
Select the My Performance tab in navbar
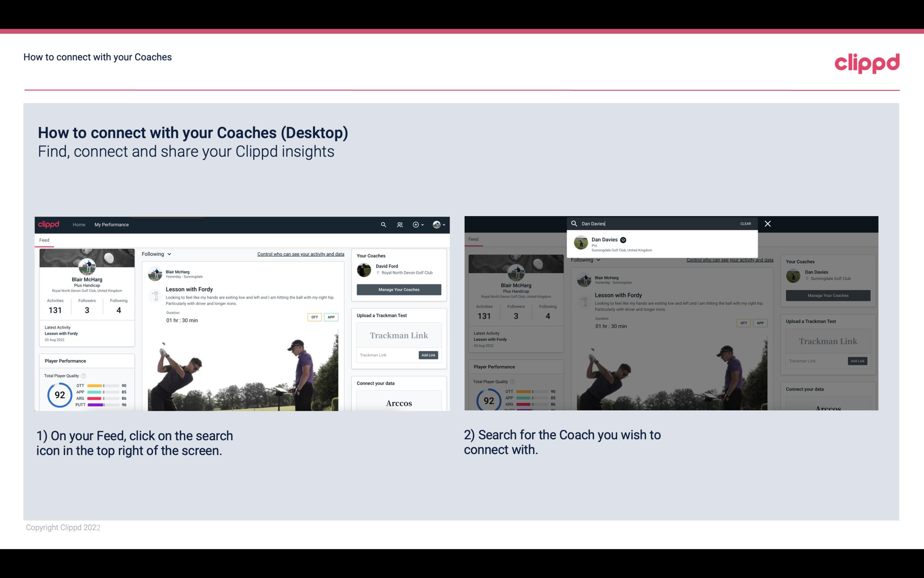tap(112, 224)
